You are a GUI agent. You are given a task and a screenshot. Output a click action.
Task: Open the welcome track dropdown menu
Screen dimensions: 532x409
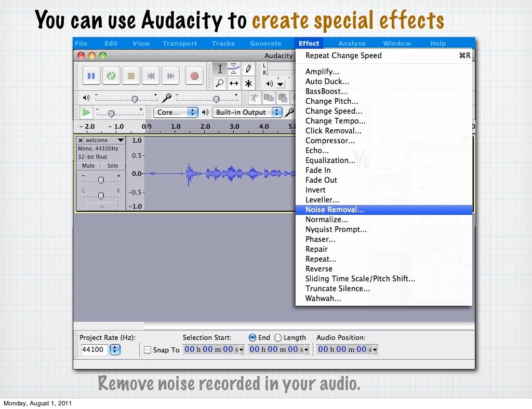click(121, 140)
